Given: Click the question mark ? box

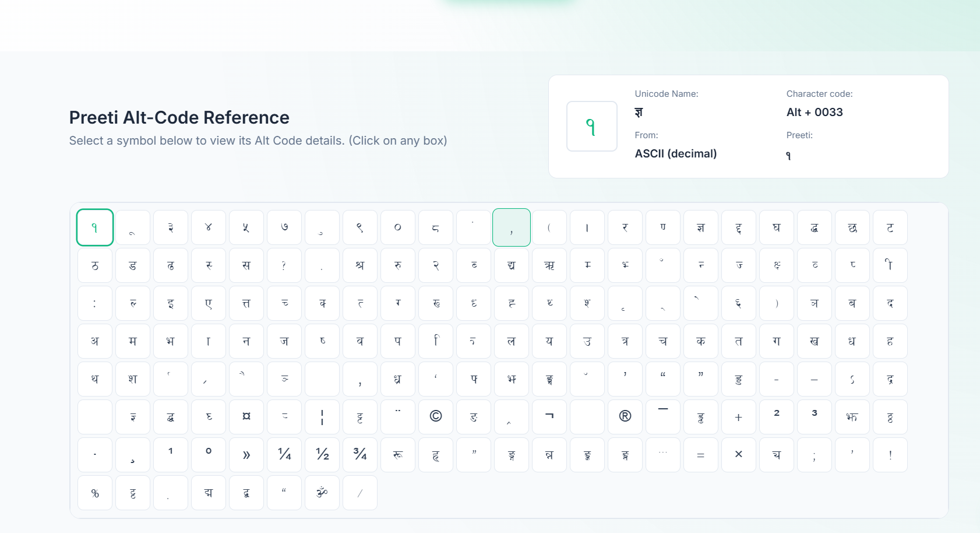Looking at the screenshot, I should (x=284, y=265).
